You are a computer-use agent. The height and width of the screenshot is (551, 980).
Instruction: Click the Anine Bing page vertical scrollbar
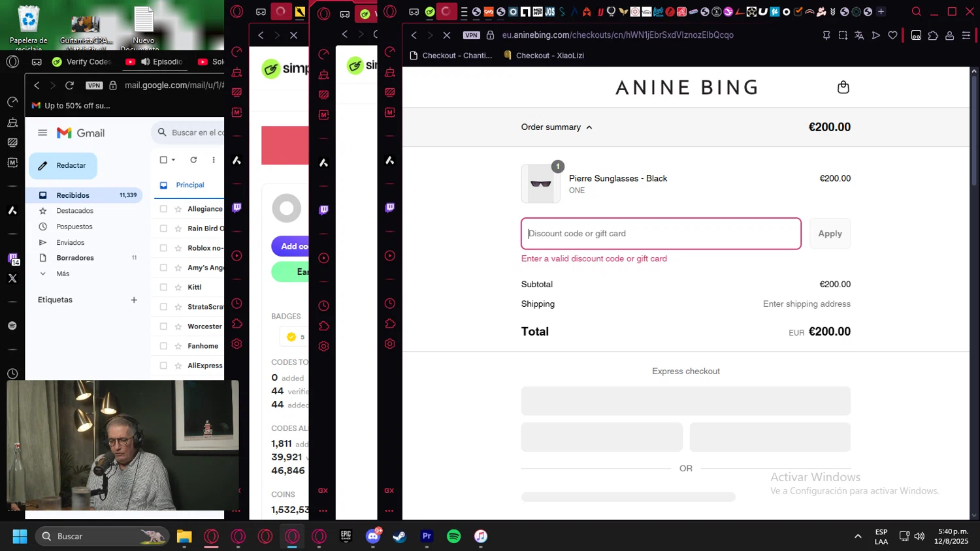point(974,131)
